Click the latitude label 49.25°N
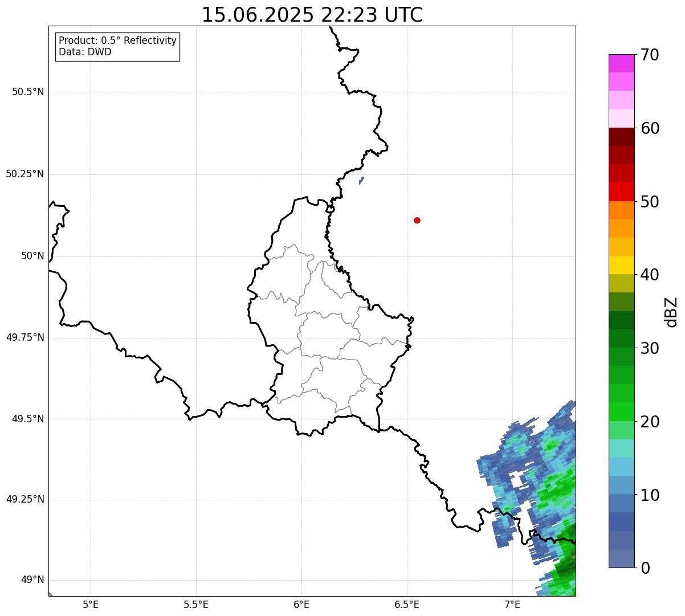Viewport: 685px width, 616px height. [25, 500]
